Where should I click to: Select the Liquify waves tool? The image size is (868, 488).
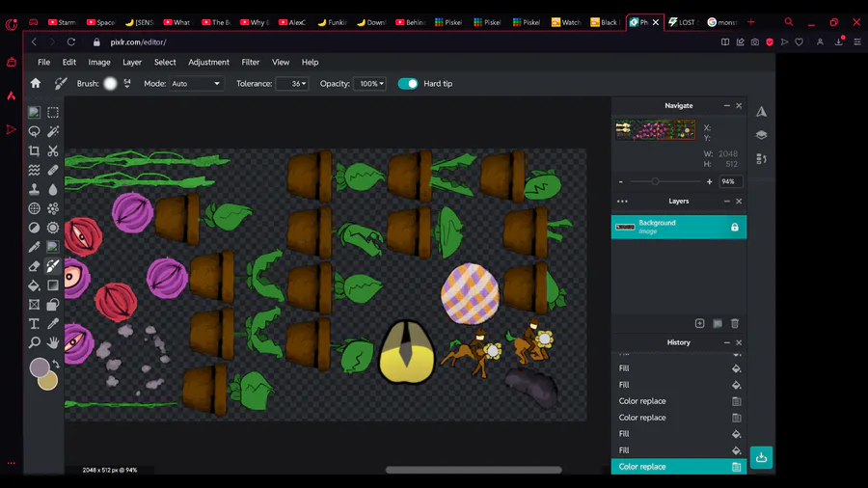(34, 170)
